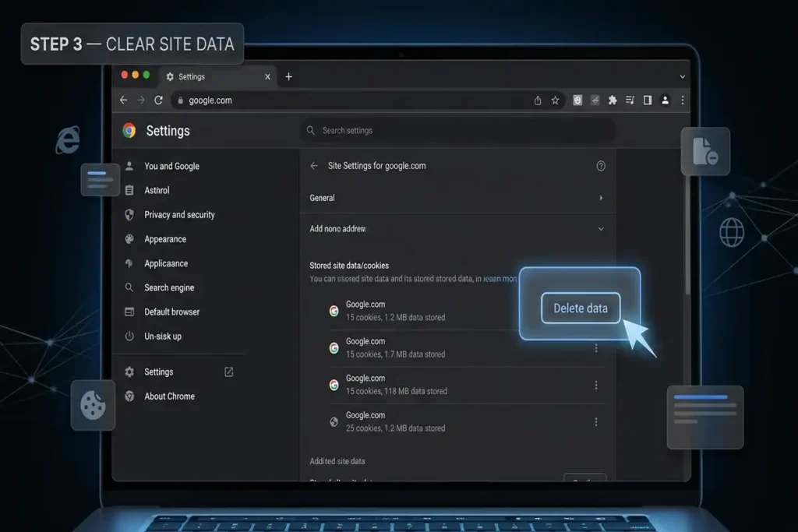Open more options for 118 MB Google.com entry
The width and height of the screenshot is (798, 532).
(596, 385)
